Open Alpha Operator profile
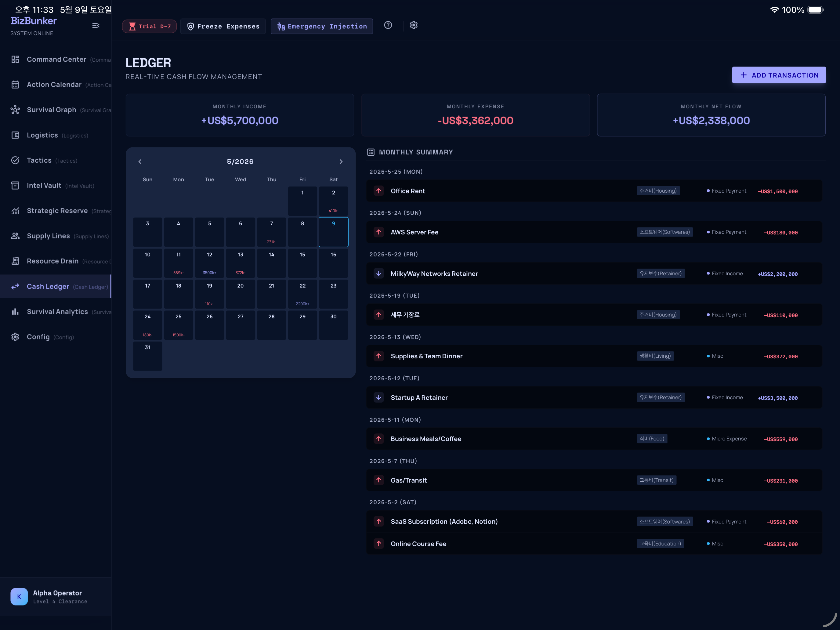Screen dimensions: 840x630 56,597
